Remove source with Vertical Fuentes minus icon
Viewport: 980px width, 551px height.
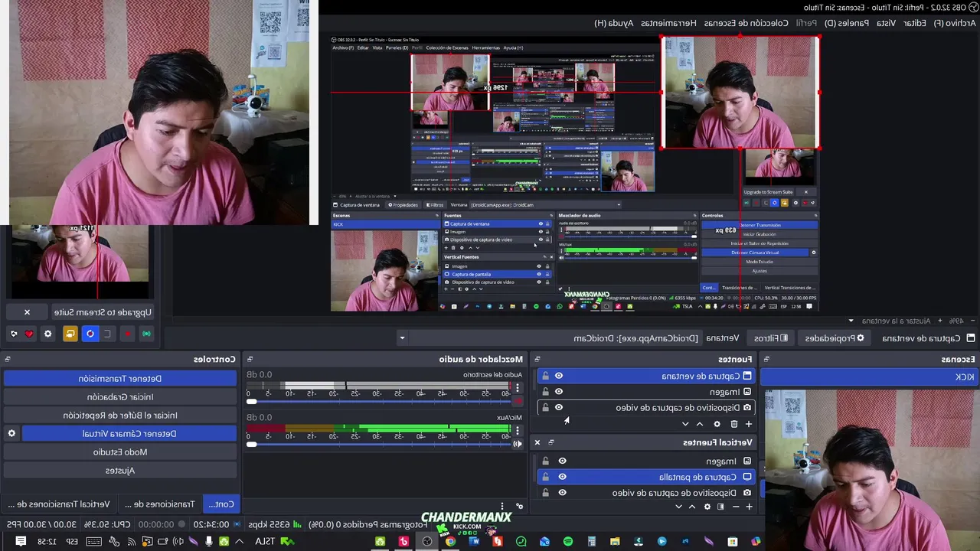736,507
